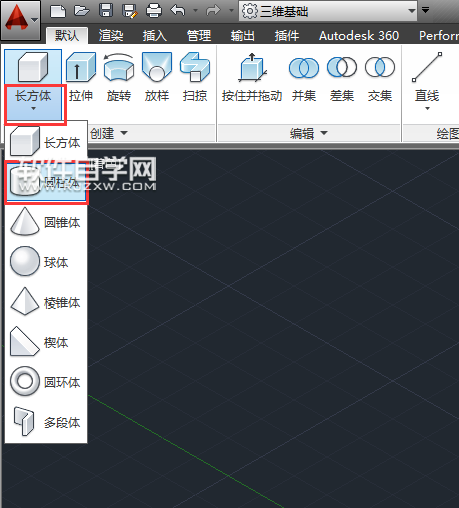Screen dimensions: 459x508
Task: Choose 球体 sphere from the menu
Action: point(46,262)
